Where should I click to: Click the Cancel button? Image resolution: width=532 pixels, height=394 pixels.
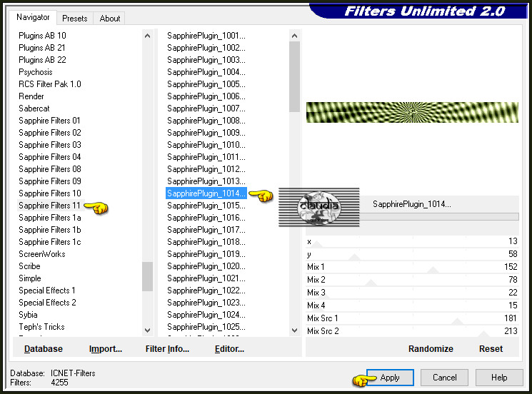tap(444, 378)
